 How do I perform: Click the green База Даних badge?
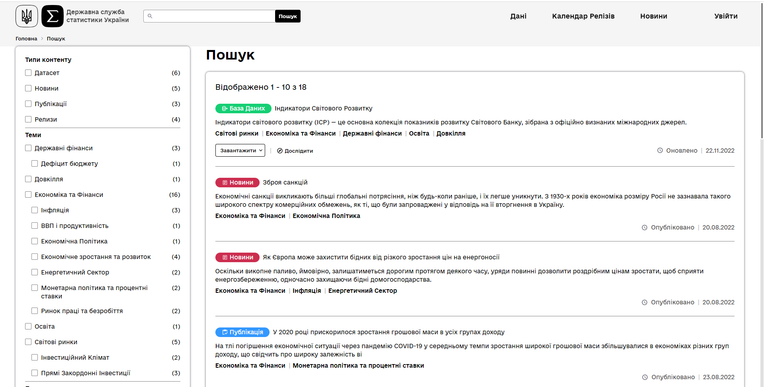[x=243, y=108]
